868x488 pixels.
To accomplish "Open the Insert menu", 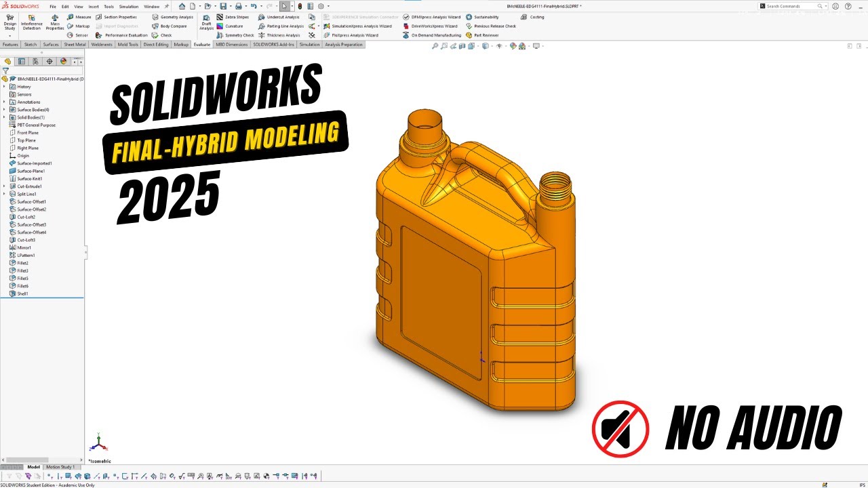I will tap(94, 6).
